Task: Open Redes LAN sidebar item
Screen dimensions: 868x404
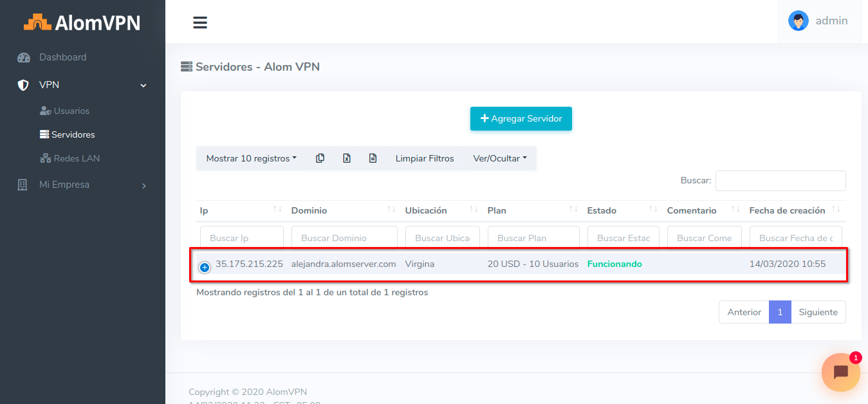Action: [x=76, y=158]
